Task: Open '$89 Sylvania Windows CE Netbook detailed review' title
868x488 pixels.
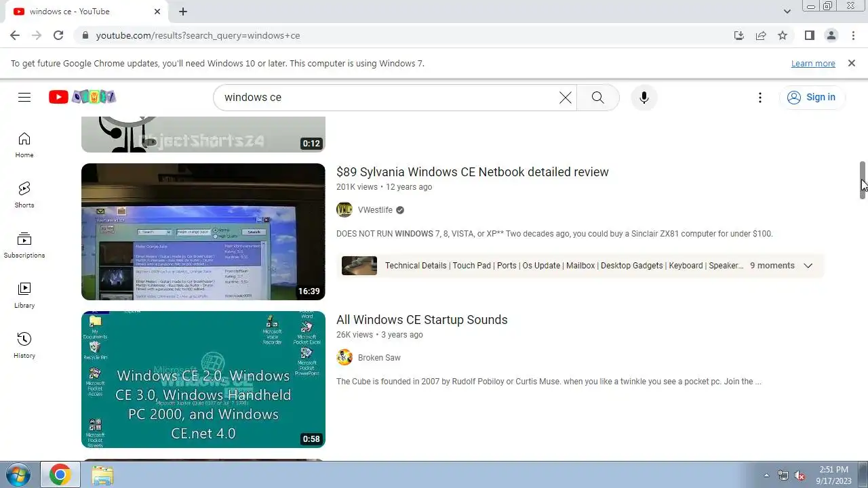Action: coord(473,172)
